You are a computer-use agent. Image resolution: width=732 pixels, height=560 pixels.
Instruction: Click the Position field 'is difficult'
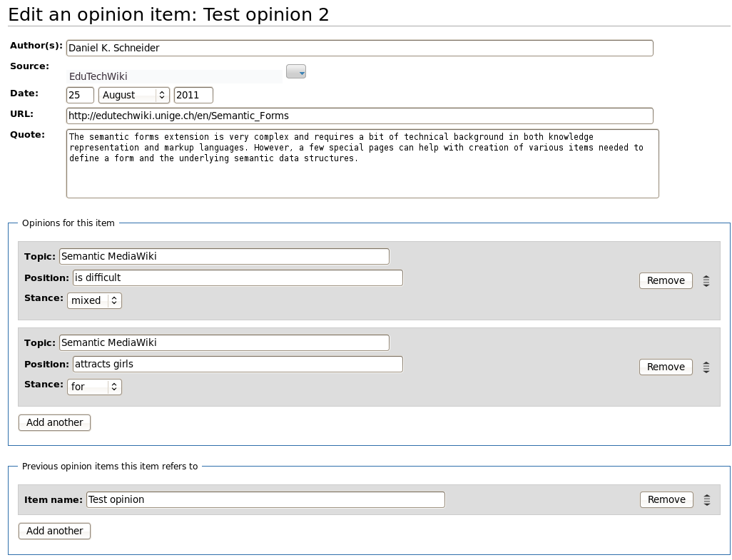point(238,278)
